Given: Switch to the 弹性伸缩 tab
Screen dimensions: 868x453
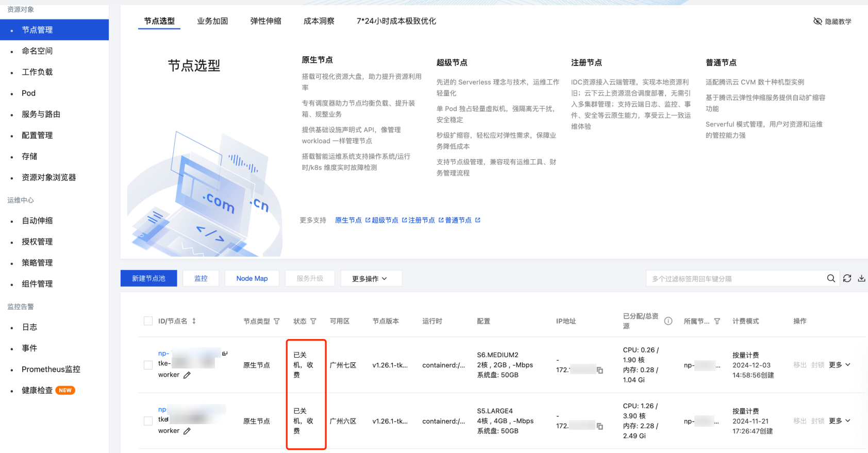Looking at the screenshot, I should coord(266,21).
